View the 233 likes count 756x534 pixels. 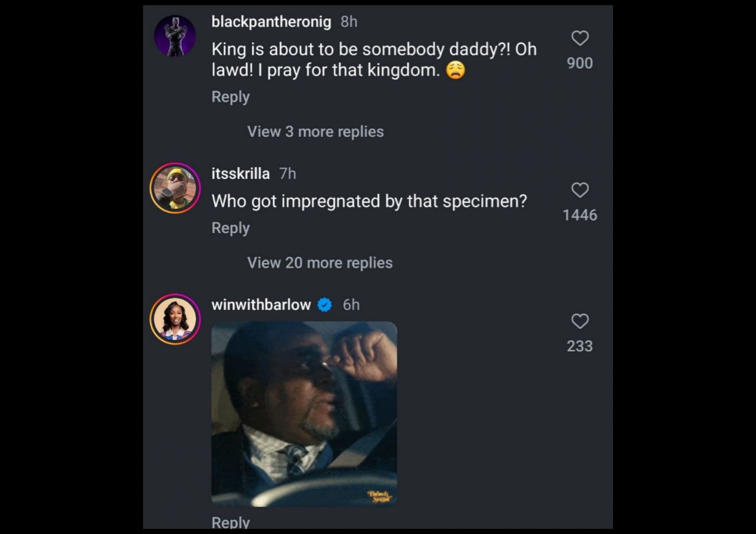point(580,346)
